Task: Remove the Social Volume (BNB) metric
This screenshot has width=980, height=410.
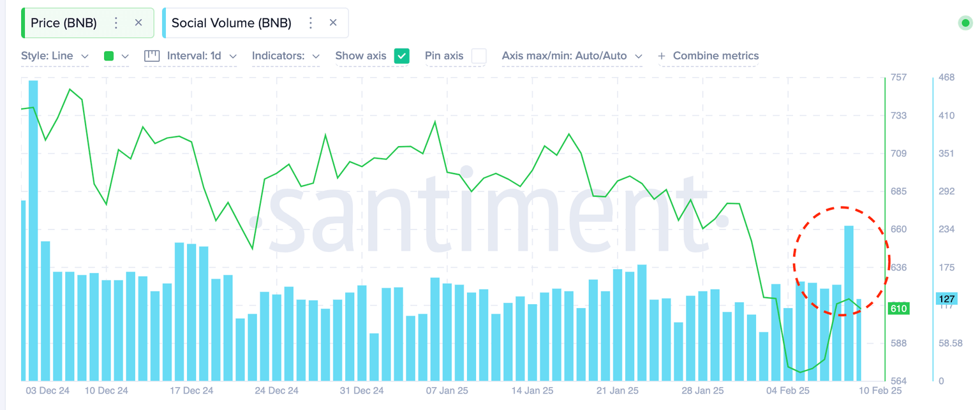Action: click(x=333, y=22)
